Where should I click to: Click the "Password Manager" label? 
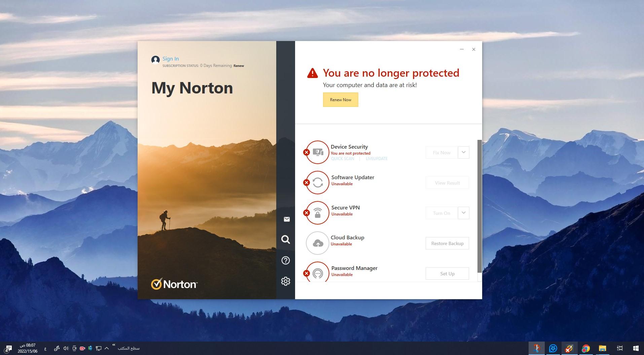point(354,268)
